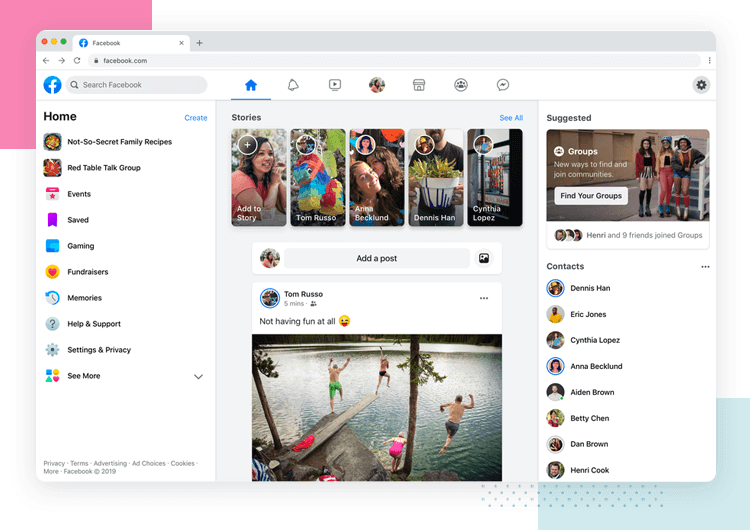Open the Marketplace storefront icon

(419, 85)
